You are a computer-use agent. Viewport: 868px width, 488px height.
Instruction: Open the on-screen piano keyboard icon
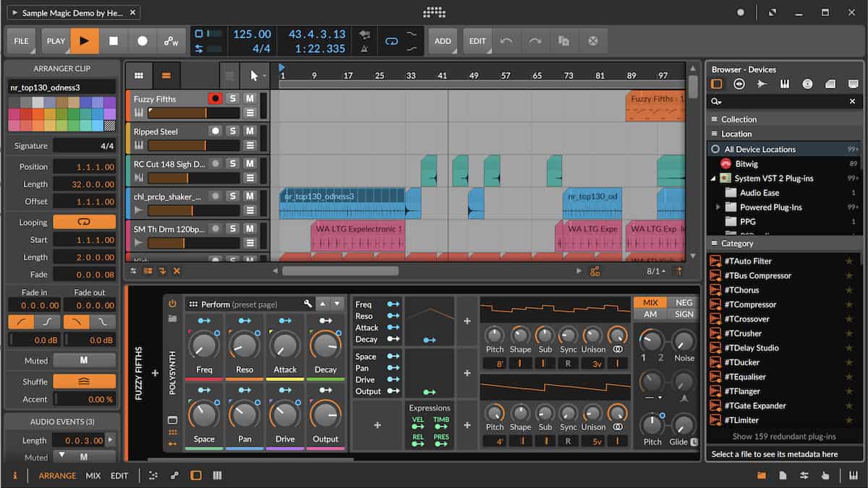tap(853, 476)
